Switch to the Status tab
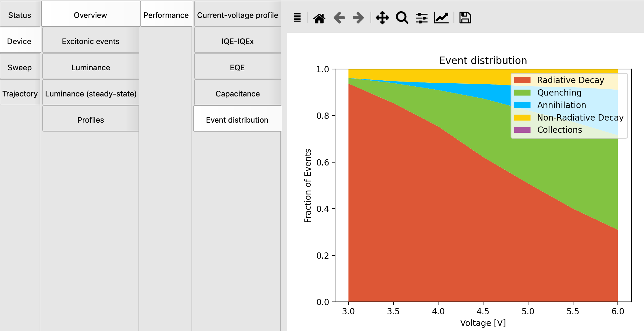 click(x=20, y=15)
